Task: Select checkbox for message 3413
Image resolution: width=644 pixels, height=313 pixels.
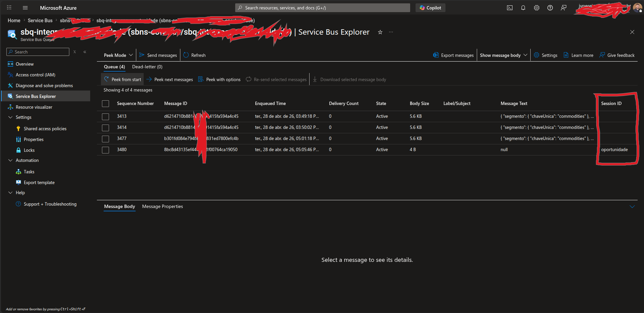Action: pos(106,116)
